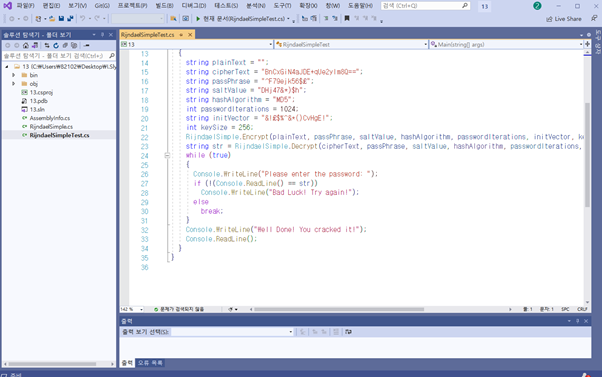The image size is (602, 377).
Task: Click the open file toolbar icon
Action: click(52, 18)
